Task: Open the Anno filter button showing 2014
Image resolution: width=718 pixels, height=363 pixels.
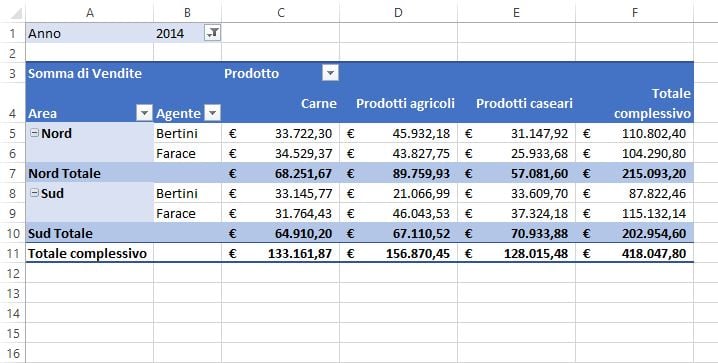Action: point(212,33)
